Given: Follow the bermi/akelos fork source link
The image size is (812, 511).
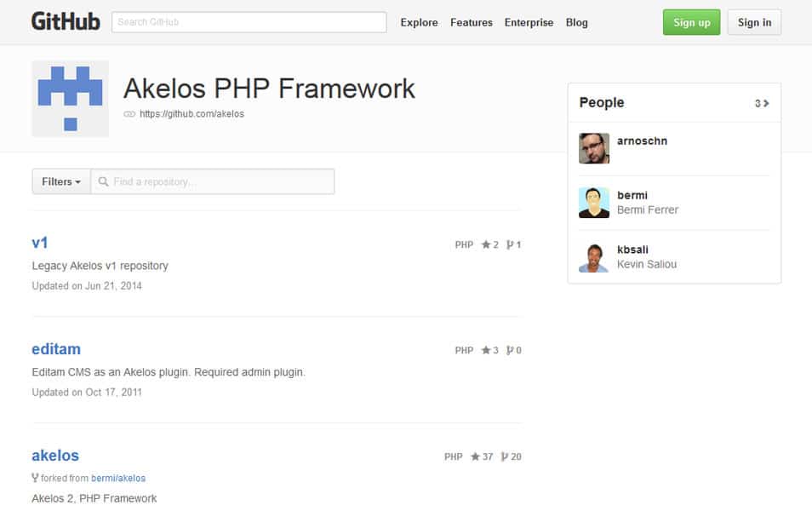Looking at the screenshot, I should coord(118,478).
